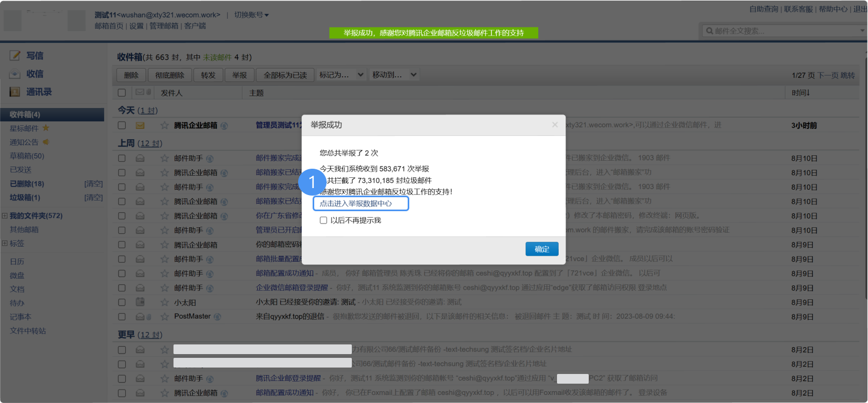868x403 pixels.
Task: Click the 邮件全文搜索 search field
Action: [784, 31]
